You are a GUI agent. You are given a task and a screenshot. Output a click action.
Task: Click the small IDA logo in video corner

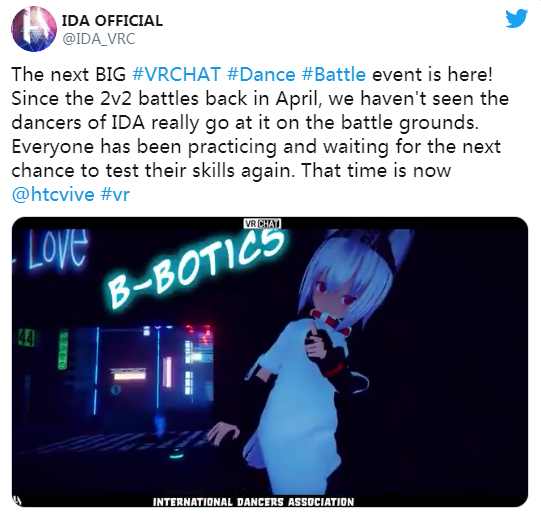17,500
